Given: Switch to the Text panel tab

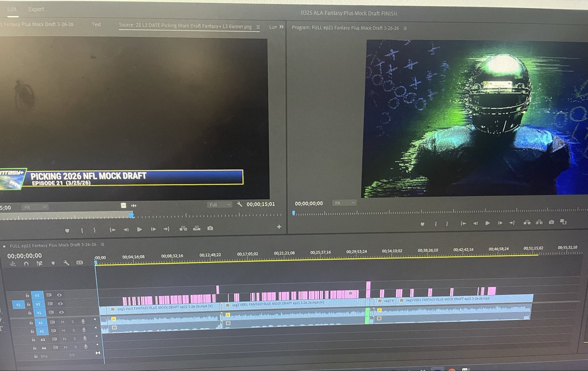Looking at the screenshot, I should click(x=96, y=24).
